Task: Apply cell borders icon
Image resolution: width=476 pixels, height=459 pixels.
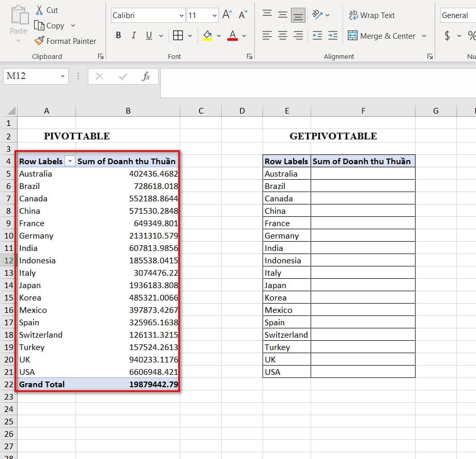Action: point(178,36)
